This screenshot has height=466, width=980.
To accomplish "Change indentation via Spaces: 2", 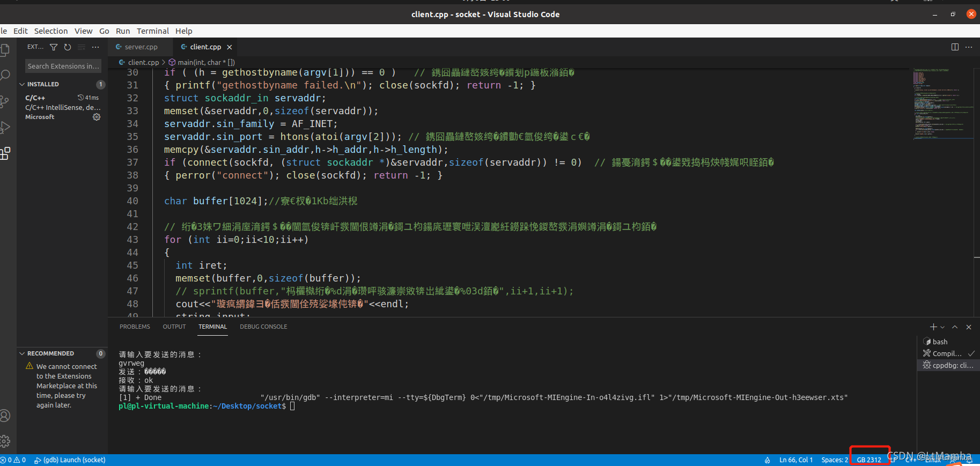I will [x=835, y=460].
